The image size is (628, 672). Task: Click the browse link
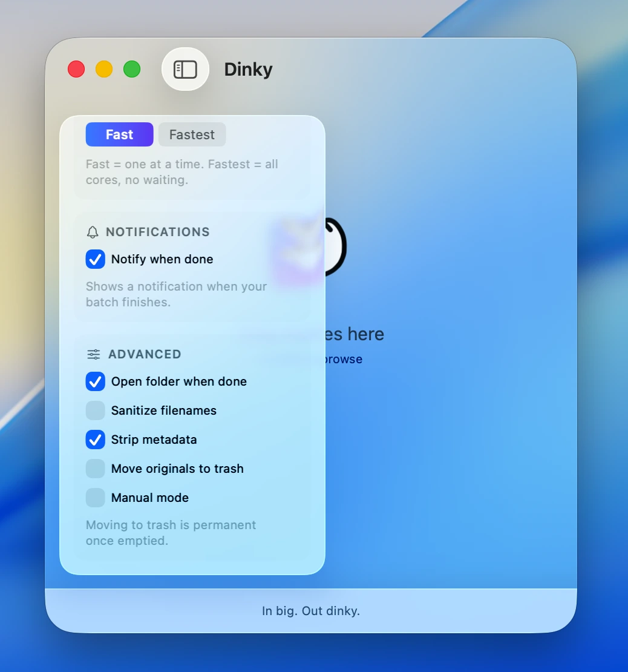344,359
